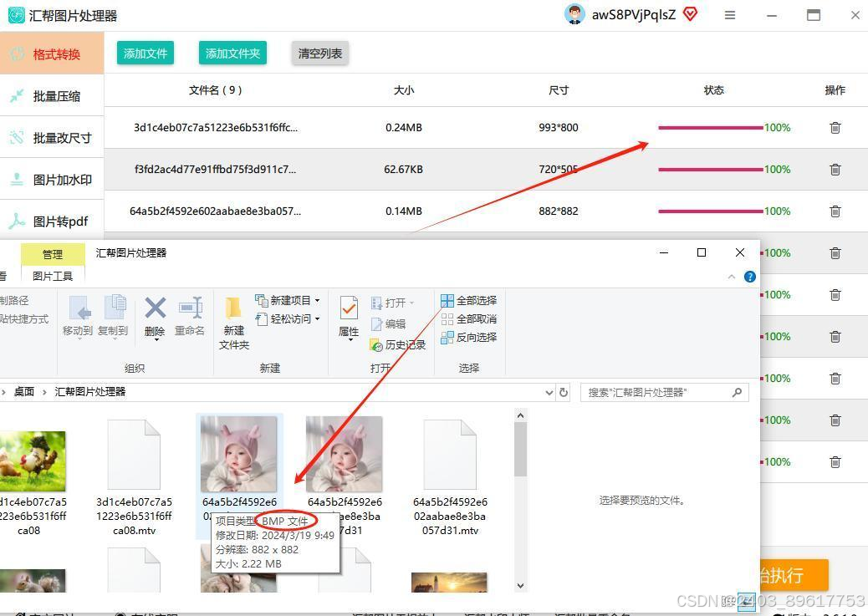Image resolution: width=868 pixels, height=616 pixels.
Task: Open the 图片加水印 sidebar section
Action: (52, 180)
